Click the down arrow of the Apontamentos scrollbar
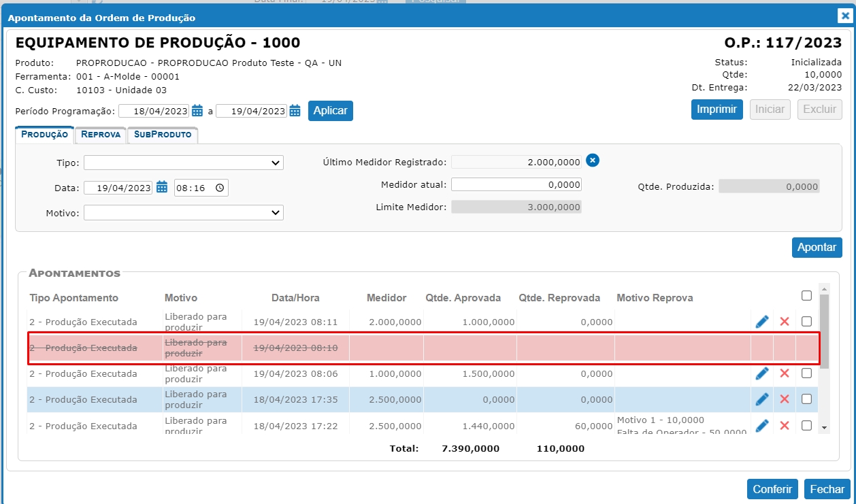Screen dimensions: 856x504 tap(824, 427)
